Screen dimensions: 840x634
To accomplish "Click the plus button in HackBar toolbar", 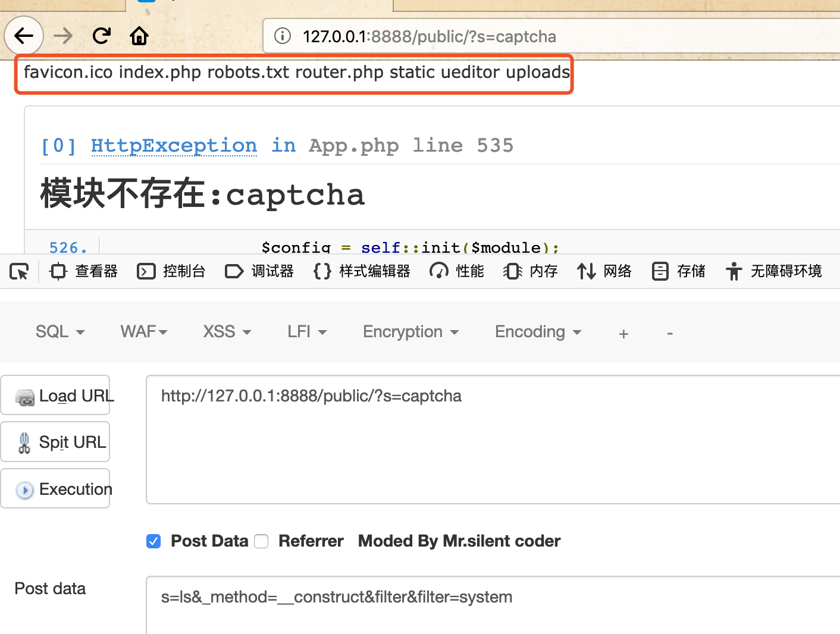I will tap(623, 334).
